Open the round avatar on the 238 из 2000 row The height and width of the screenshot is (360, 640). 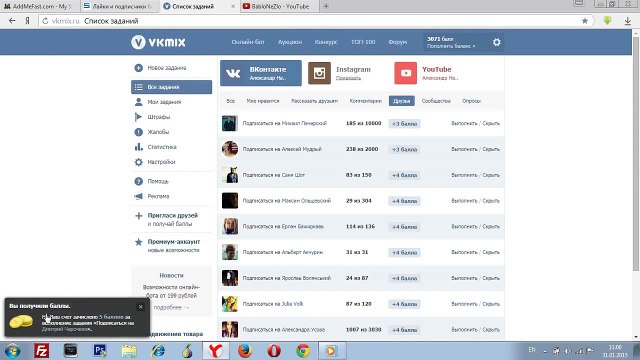(230, 149)
